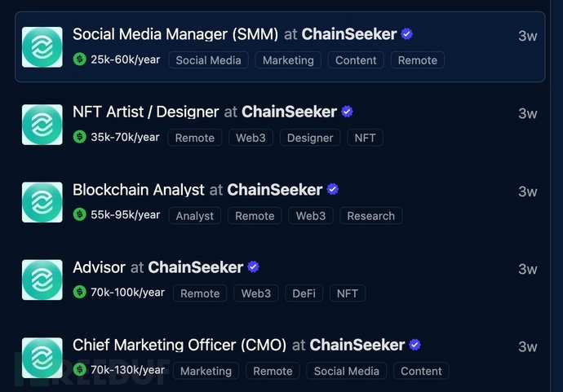Select Social Media tag on CMO listing
This screenshot has height=392, width=563.
[347, 371]
